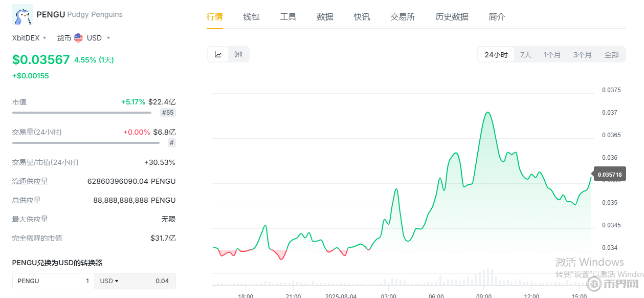
Task: Open the 数据 tab
Action: click(325, 16)
